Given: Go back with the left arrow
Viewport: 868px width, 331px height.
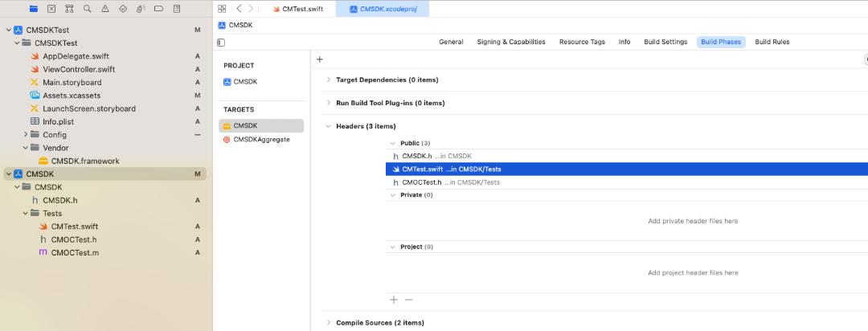Looking at the screenshot, I should click(239, 9).
